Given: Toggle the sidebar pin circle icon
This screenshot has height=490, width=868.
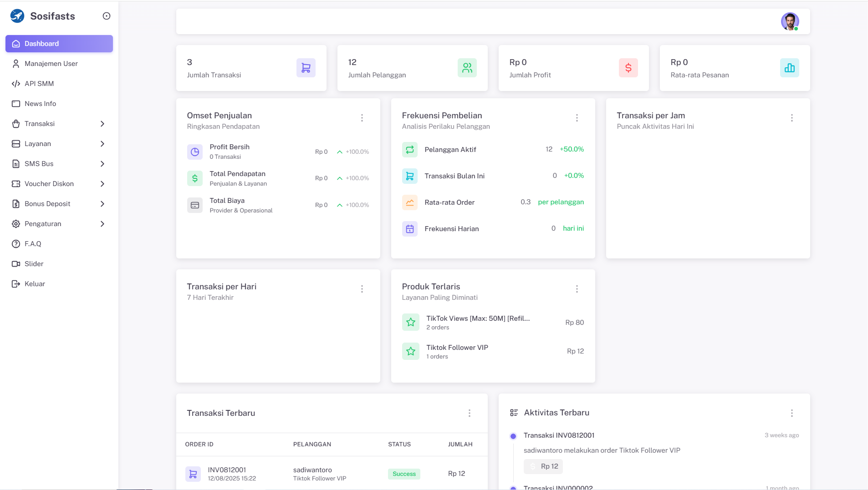Looking at the screenshot, I should (x=107, y=16).
